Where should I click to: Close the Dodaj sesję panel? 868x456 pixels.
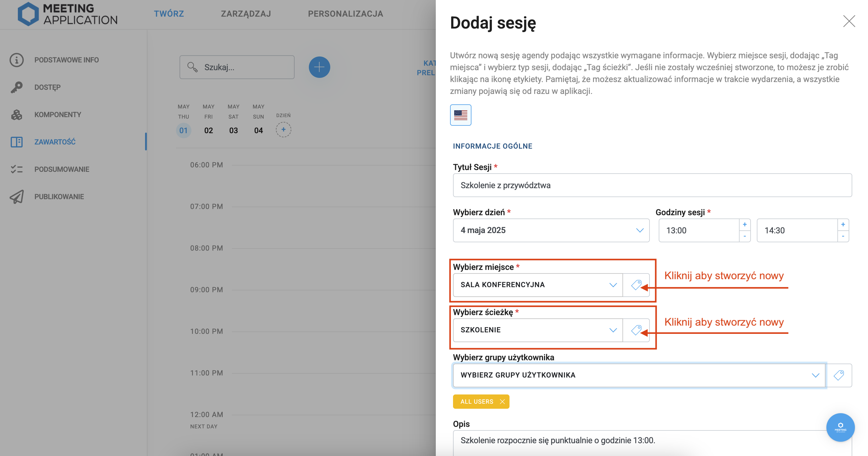[x=849, y=21]
